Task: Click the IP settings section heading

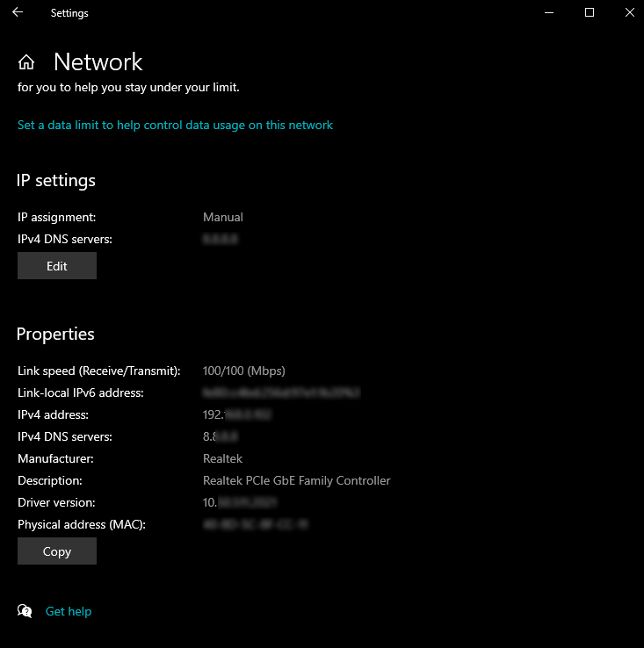Action: click(x=56, y=180)
